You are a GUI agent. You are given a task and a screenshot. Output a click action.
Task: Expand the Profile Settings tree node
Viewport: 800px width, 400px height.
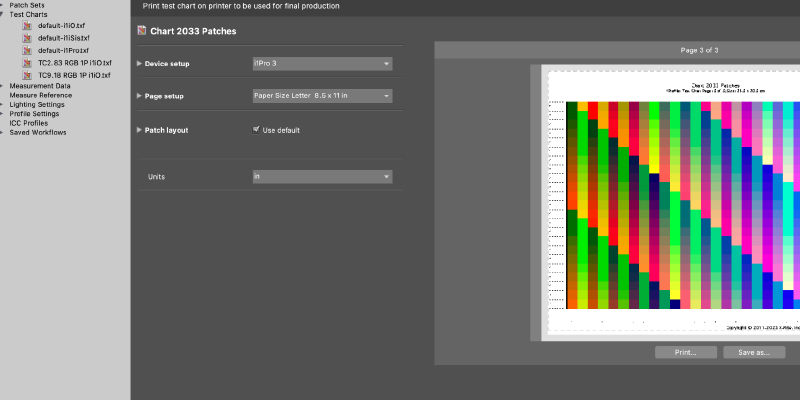pos(2,114)
